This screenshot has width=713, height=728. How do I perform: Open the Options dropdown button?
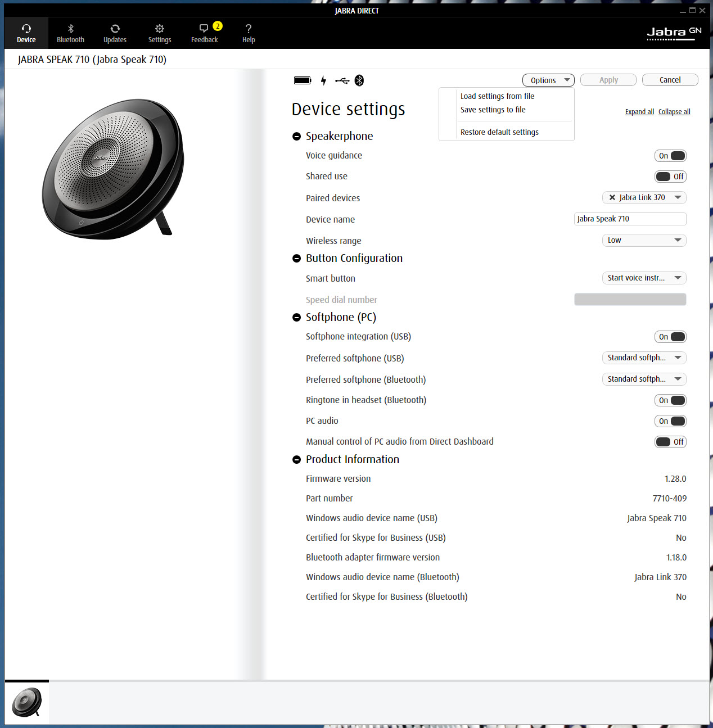point(548,80)
